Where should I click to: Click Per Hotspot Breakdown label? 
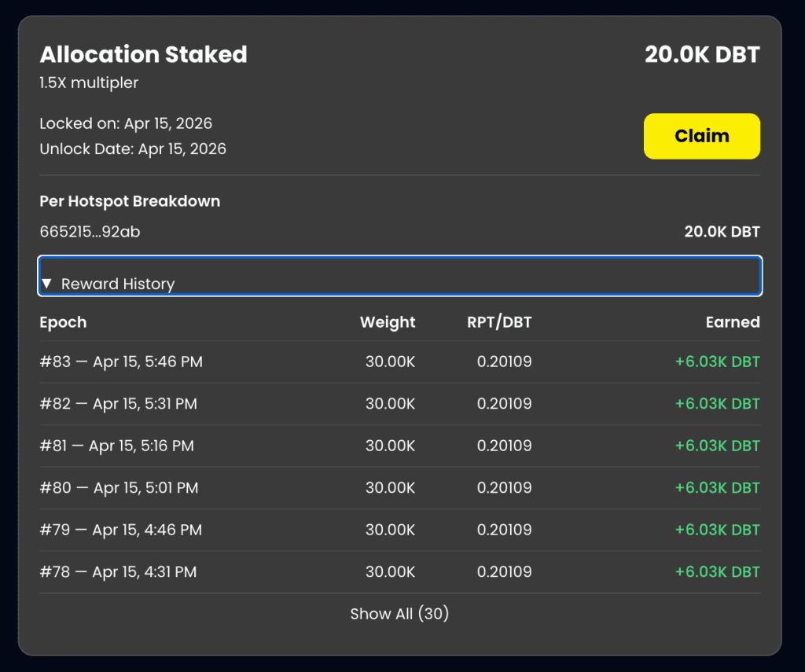pos(130,201)
